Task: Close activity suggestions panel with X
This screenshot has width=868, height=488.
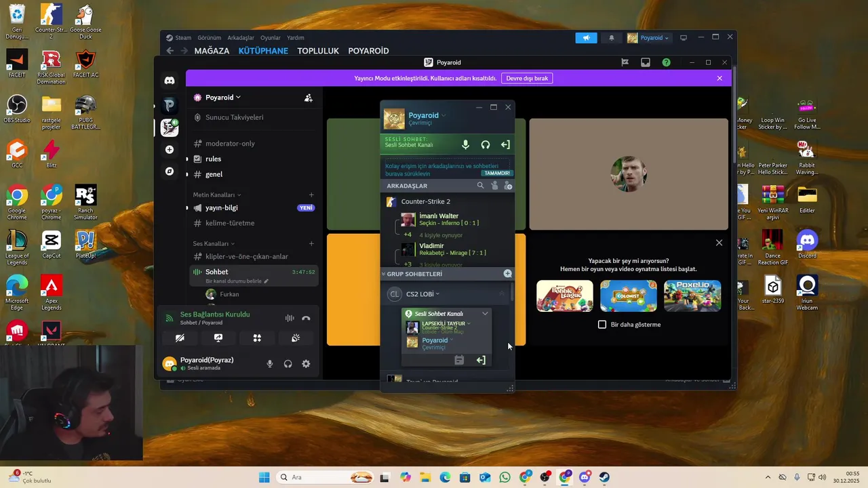Action: pyautogui.click(x=719, y=243)
